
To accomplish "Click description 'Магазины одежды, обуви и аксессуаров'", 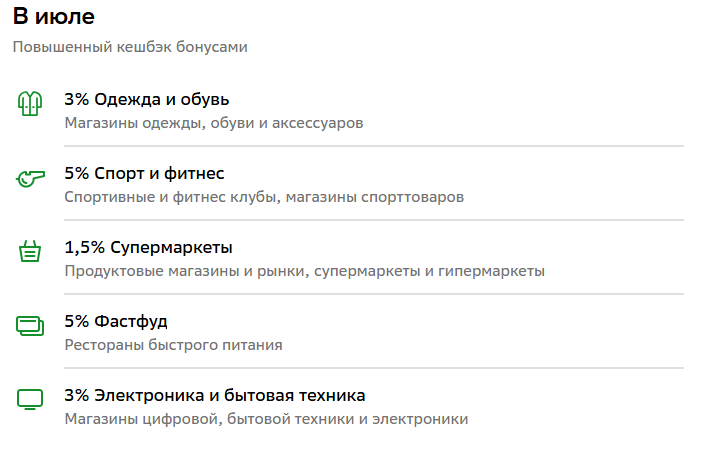I will pyautogui.click(x=214, y=123).
